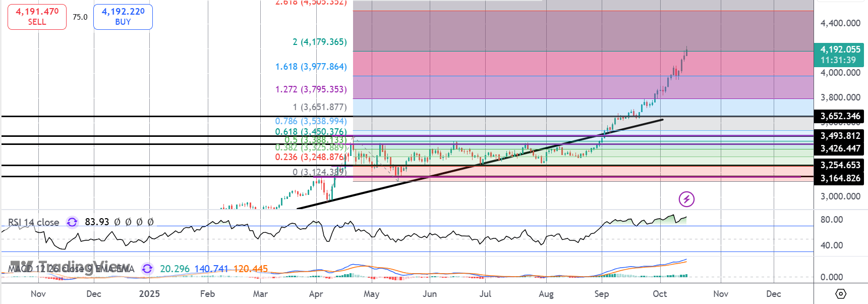Select horizontal line price label 3,652.346
This screenshot has width=868, height=304.
coord(840,116)
